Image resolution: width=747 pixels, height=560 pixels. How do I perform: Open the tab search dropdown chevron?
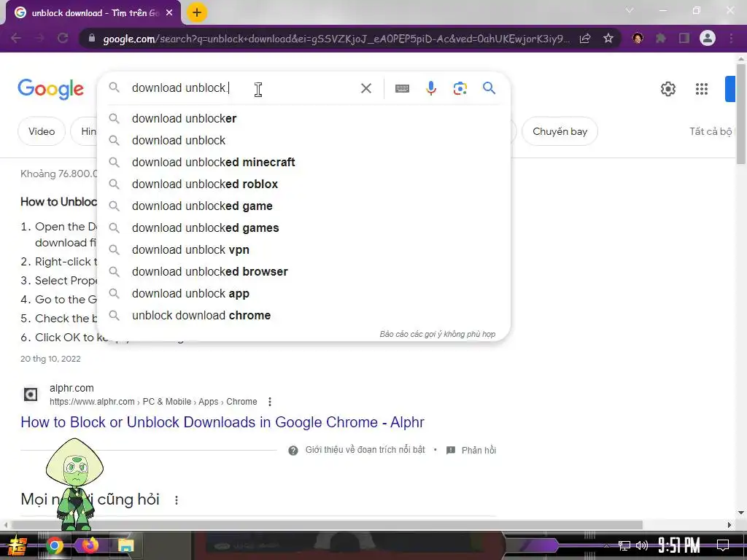pyautogui.click(x=630, y=10)
